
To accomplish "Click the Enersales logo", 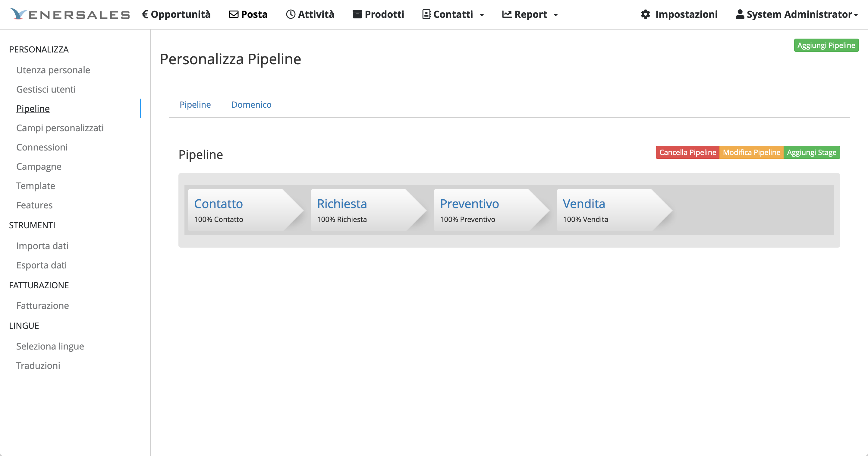I will coord(70,14).
